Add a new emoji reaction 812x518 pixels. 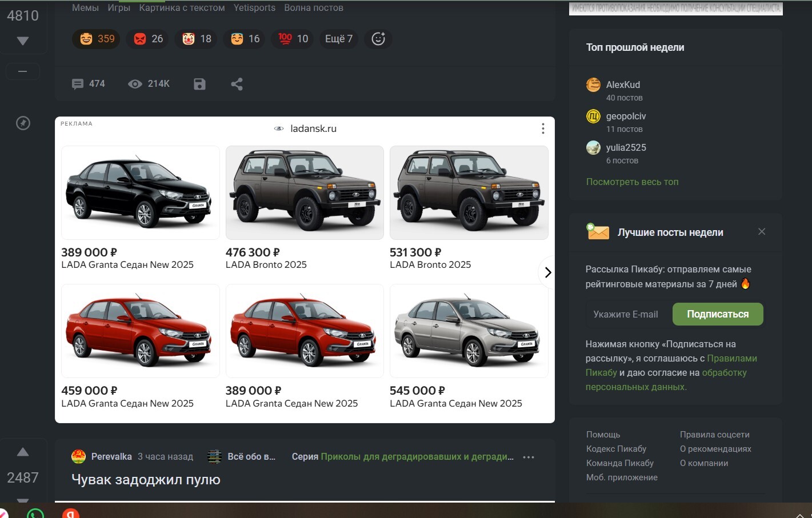[378, 39]
